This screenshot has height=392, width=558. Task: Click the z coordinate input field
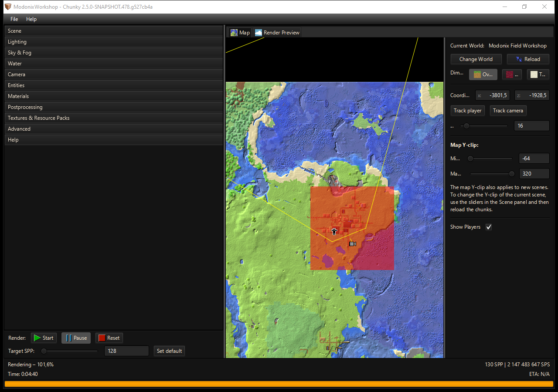532,95
